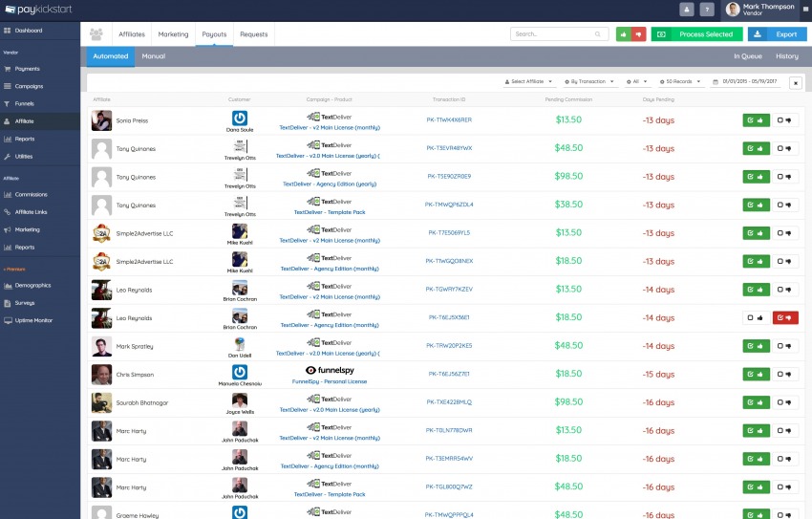Click the Simple2Advertise LLC $13.50 row logo
The width and height of the screenshot is (812, 519).
pos(101,233)
